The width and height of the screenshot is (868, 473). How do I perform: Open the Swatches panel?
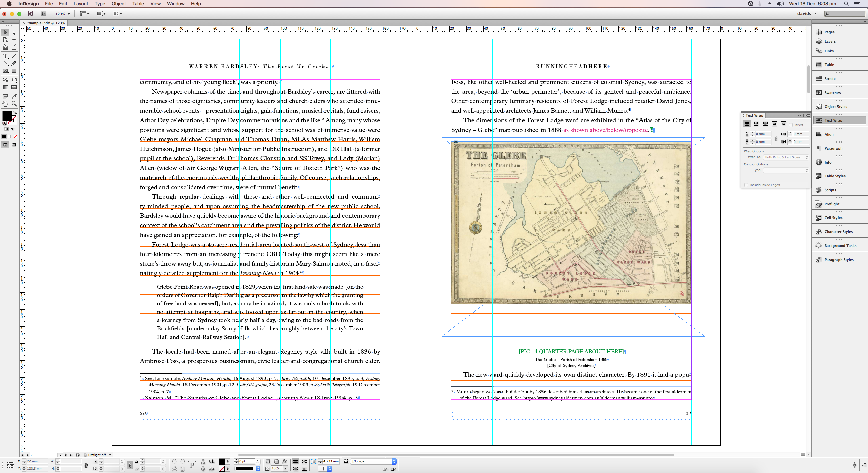832,93
